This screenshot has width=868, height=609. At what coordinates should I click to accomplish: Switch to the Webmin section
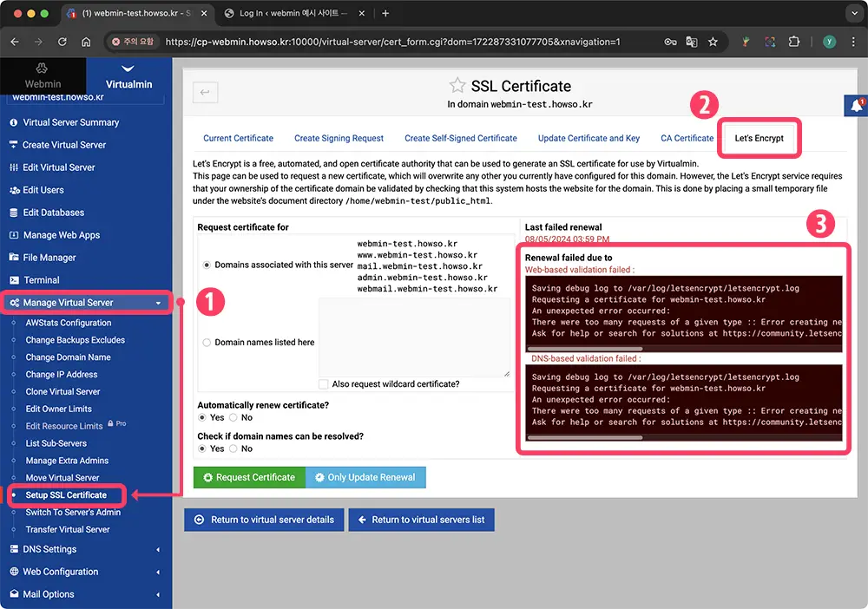click(43, 75)
